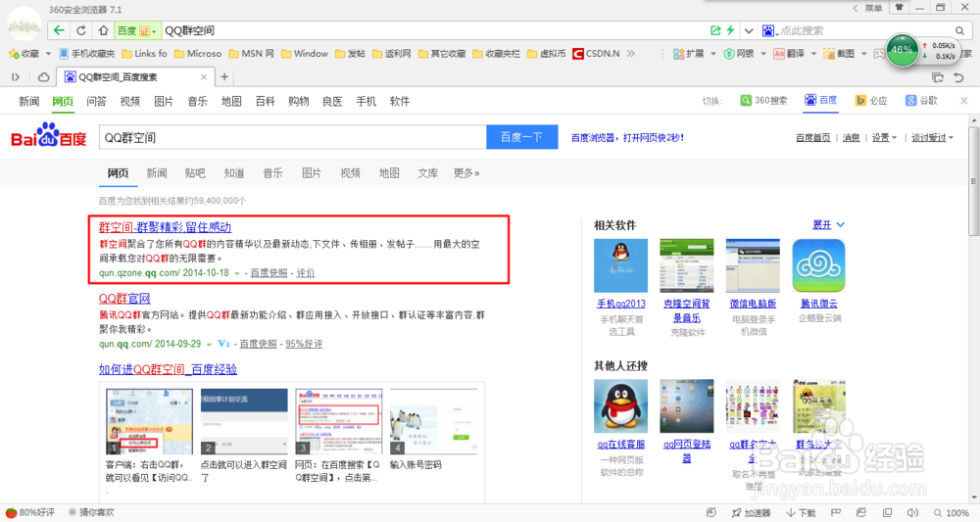Expand 相关软件 with 展开 link

tap(828, 225)
